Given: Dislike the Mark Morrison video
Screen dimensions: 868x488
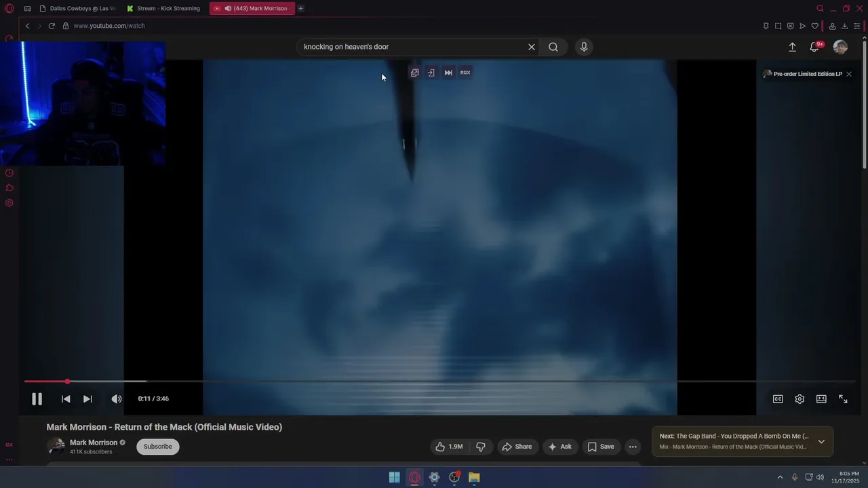Looking at the screenshot, I should pos(481,447).
